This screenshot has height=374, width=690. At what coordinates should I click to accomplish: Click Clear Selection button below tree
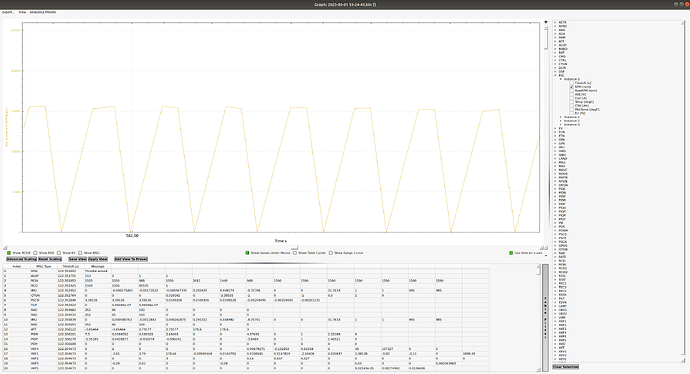(x=565, y=367)
